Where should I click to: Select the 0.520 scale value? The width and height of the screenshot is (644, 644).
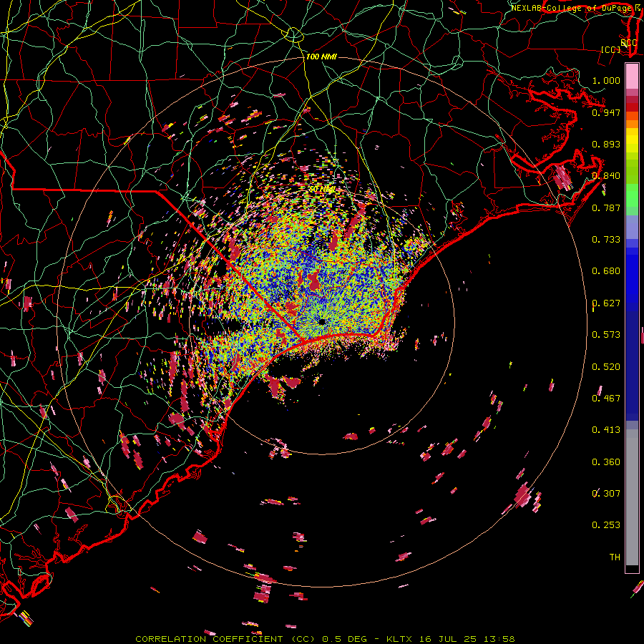[x=606, y=366]
